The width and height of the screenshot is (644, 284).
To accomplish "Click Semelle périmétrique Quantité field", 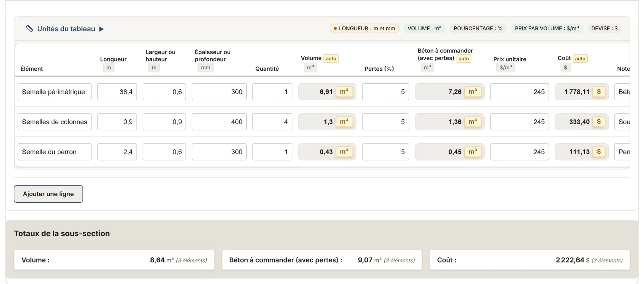I will point(272,92).
